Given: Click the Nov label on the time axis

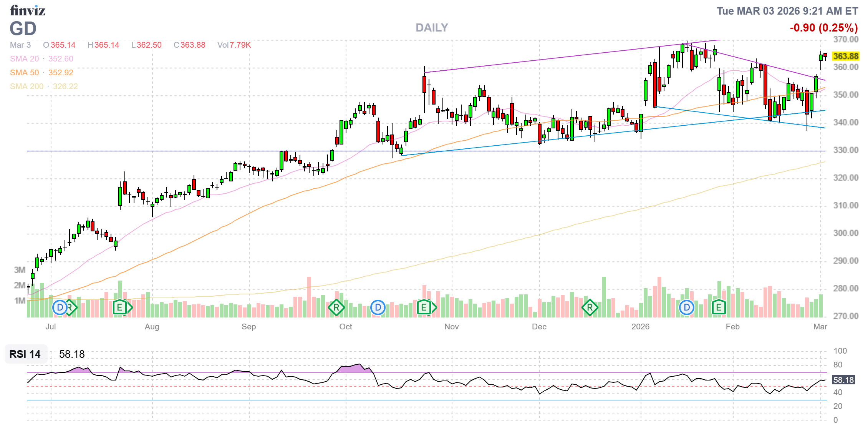Looking at the screenshot, I should [451, 327].
